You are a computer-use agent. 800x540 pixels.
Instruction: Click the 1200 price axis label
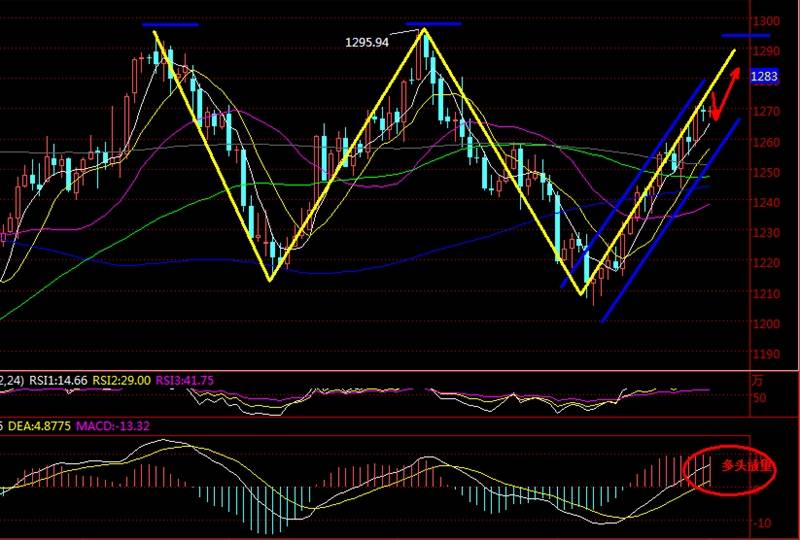[x=766, y=324]
